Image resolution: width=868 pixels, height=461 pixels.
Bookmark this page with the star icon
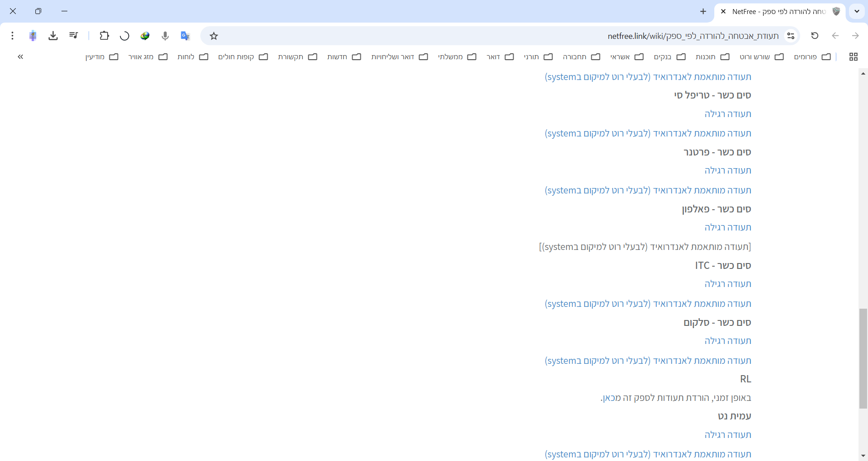(214, 36)
